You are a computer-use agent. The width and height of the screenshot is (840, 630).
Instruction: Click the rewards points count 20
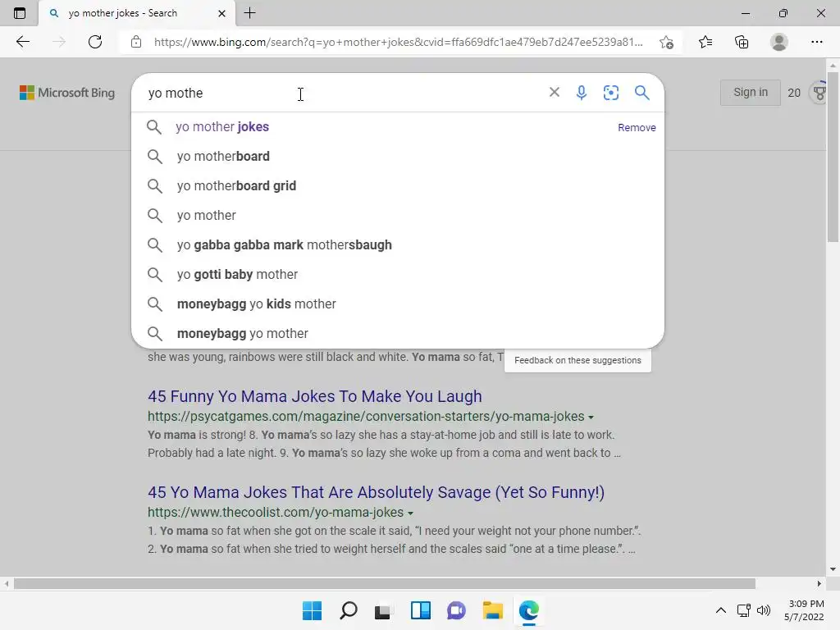794,94
